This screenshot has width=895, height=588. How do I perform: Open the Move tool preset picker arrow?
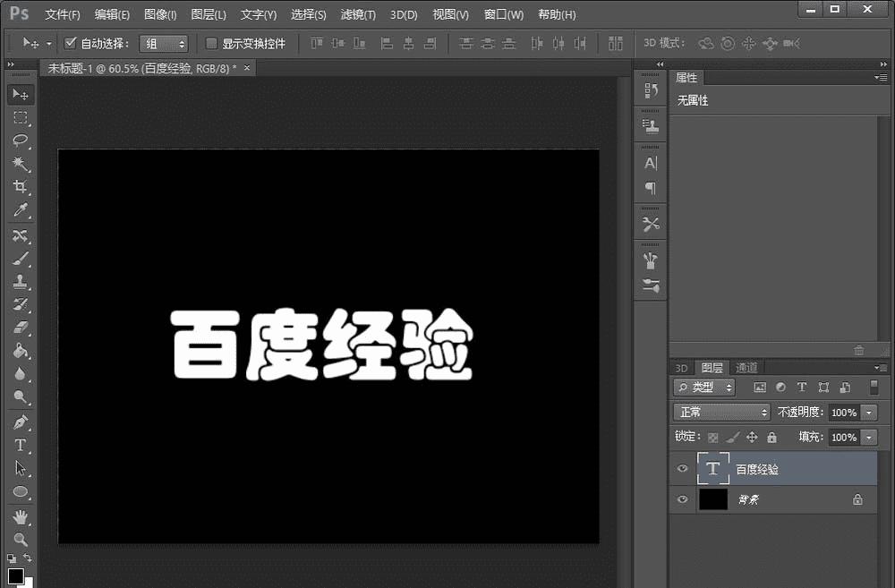tap(49, 43)
